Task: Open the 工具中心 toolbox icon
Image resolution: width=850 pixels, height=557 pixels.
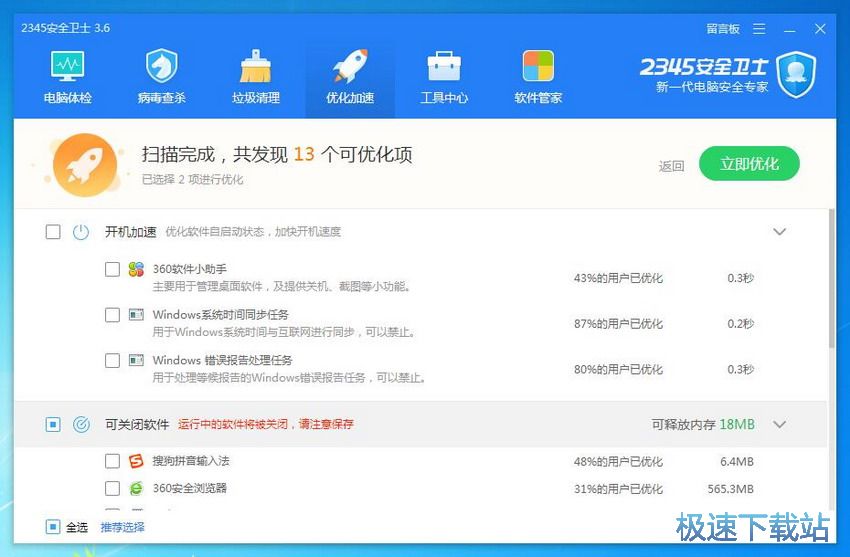Action: (444, 66)
